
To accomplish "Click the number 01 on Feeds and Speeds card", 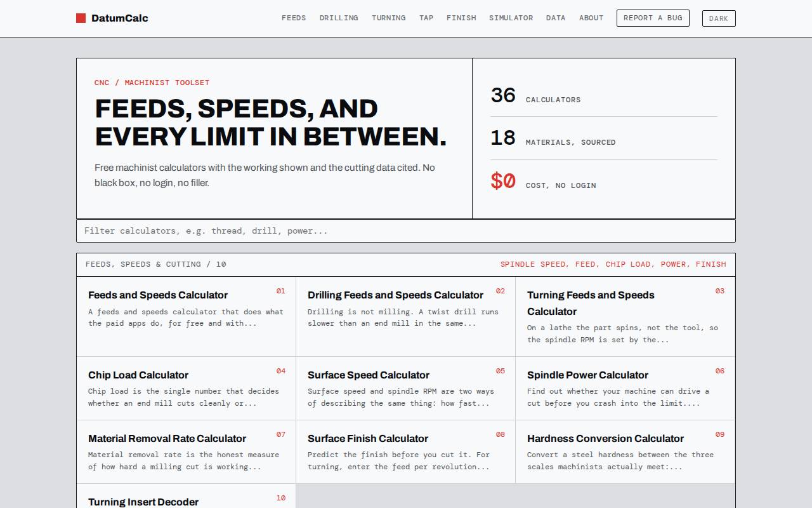I will click(x=280, y=291).
